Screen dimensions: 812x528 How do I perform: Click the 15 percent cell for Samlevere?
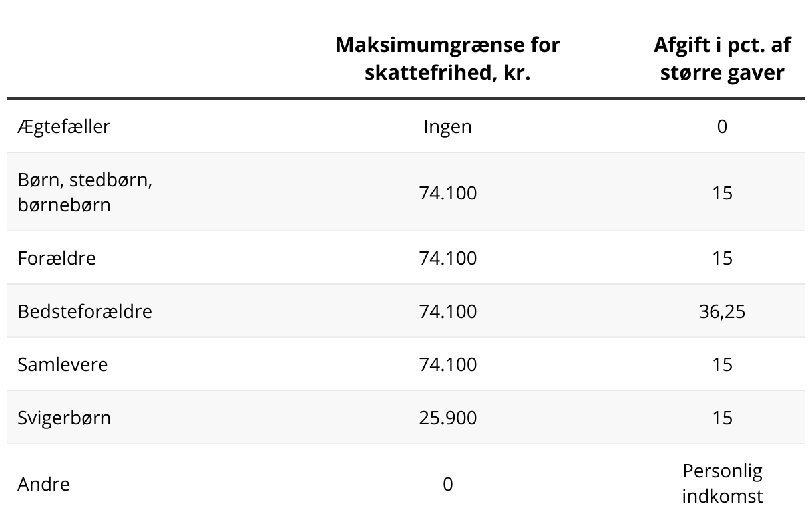tap(722, 364)
